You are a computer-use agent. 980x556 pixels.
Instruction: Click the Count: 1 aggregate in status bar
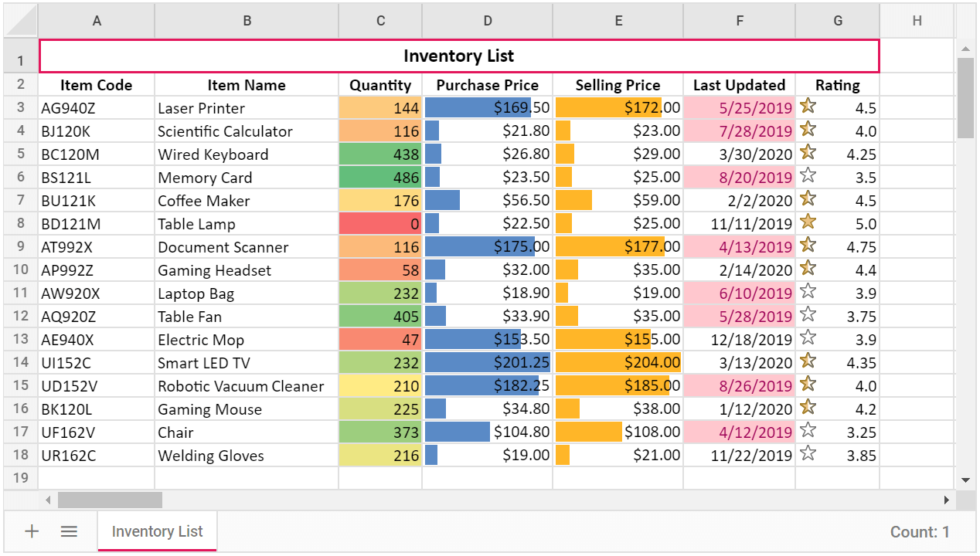pyautogui.click(x=919, y=531)
